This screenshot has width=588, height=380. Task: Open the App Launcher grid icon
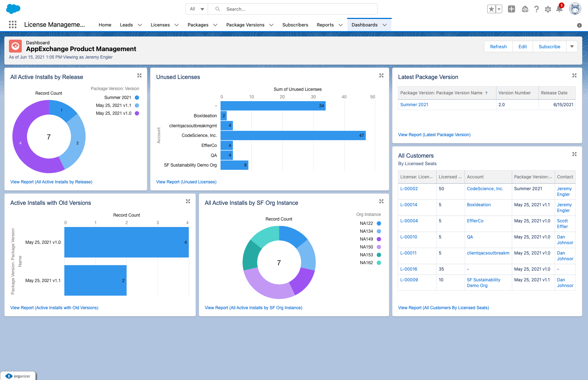point(13,24)
